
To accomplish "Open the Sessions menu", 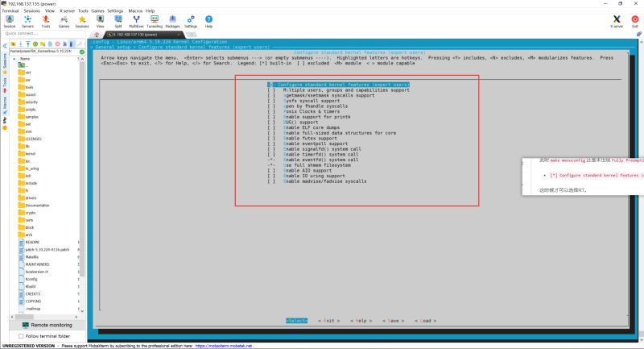I will [31, 10].
